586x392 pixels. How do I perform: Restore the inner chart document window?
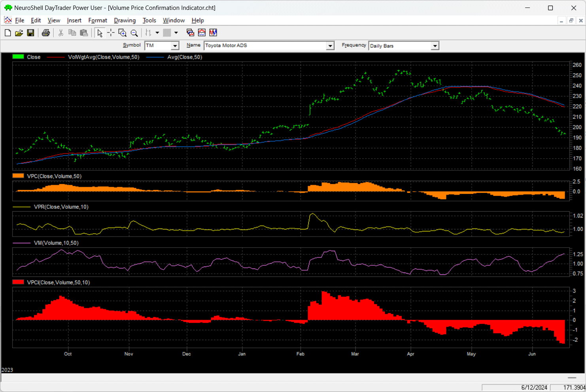(571, 21)
